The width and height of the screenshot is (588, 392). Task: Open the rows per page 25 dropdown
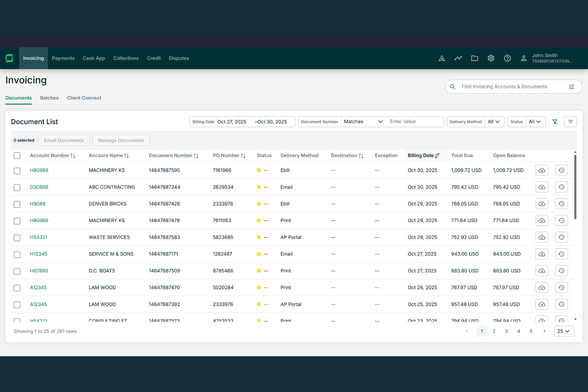click(x=564, y=331)
